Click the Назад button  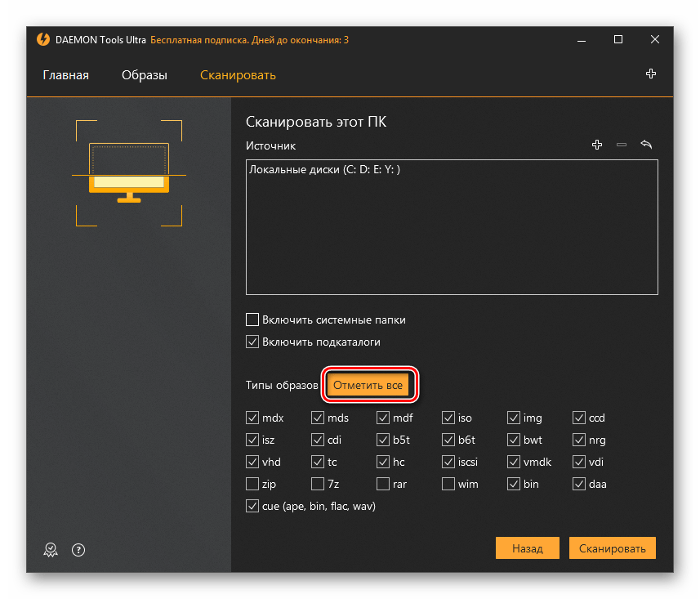(x=527, y=548)
